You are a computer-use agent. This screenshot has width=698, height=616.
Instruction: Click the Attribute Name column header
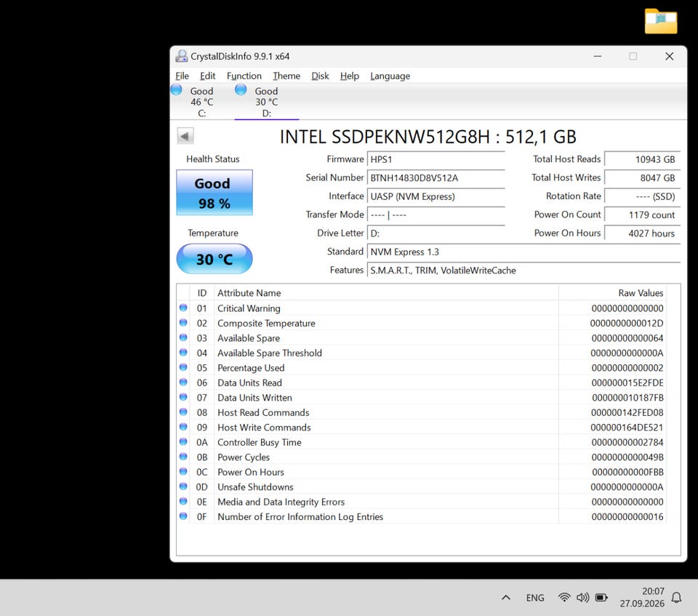click(386, 293)
